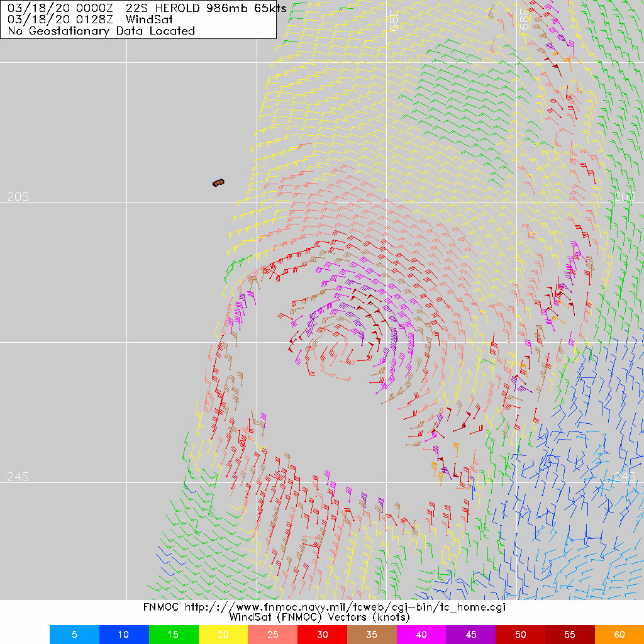Click the 60 knots orange legend swatch
The image size is (644, 644).
[619, 635]
